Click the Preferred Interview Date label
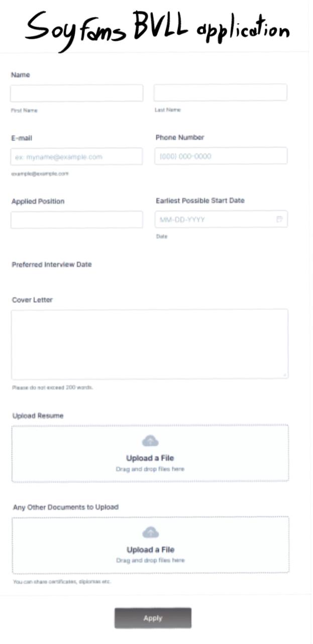This screenshot has height=644, width=313. point(52,264)
